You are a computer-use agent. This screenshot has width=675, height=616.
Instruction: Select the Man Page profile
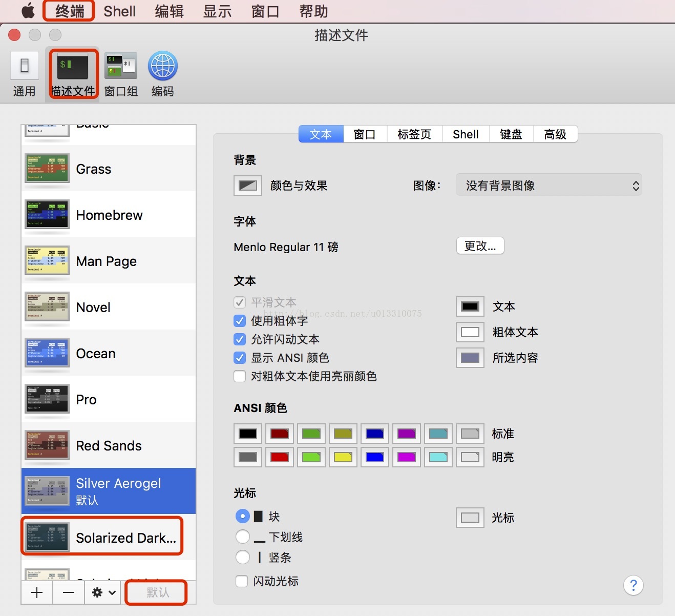[x=109, y=261]
